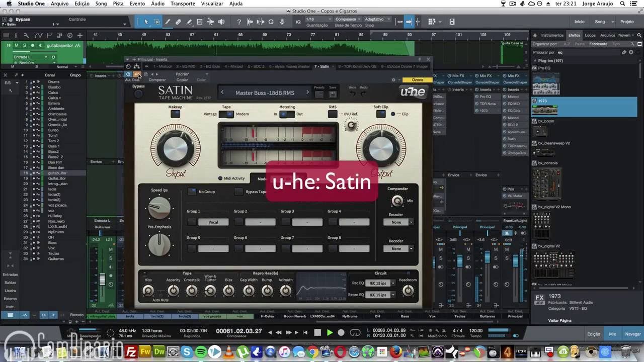Click the Visitar Página link
The height and width of the screenshot is (362, 644).
tap(559, 320)
